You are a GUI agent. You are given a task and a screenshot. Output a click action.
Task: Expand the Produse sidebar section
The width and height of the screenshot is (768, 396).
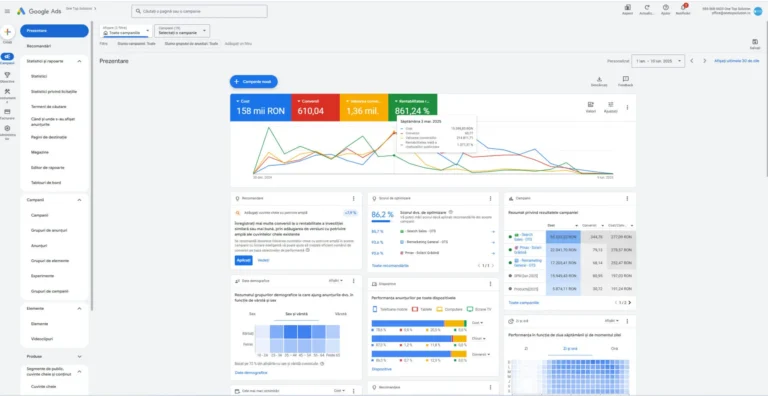pyautogui.click(x=79, y=356)
